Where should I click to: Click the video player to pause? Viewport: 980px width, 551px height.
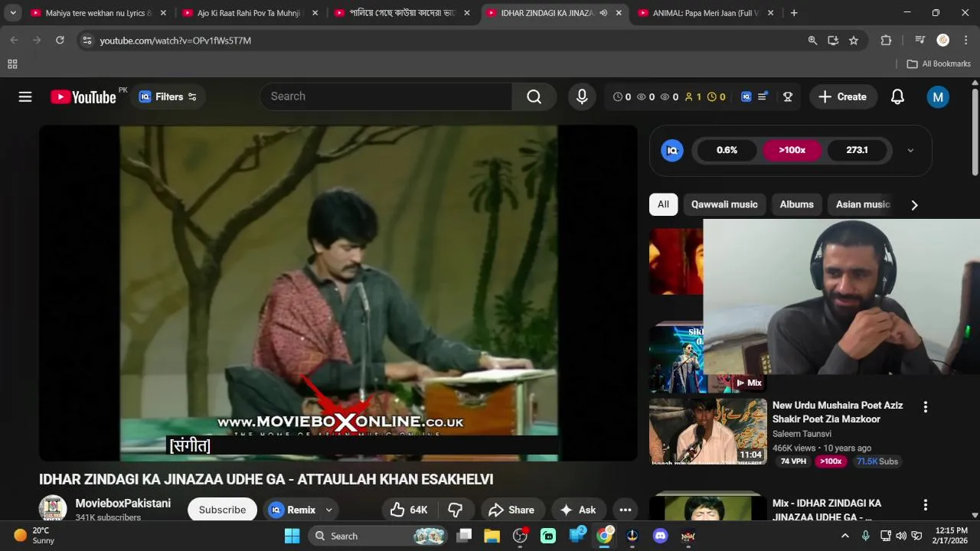(x=338, y=294)
